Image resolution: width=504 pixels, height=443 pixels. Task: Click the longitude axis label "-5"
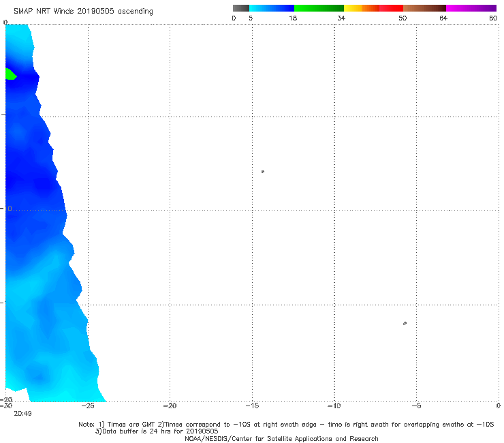point(416,406)
